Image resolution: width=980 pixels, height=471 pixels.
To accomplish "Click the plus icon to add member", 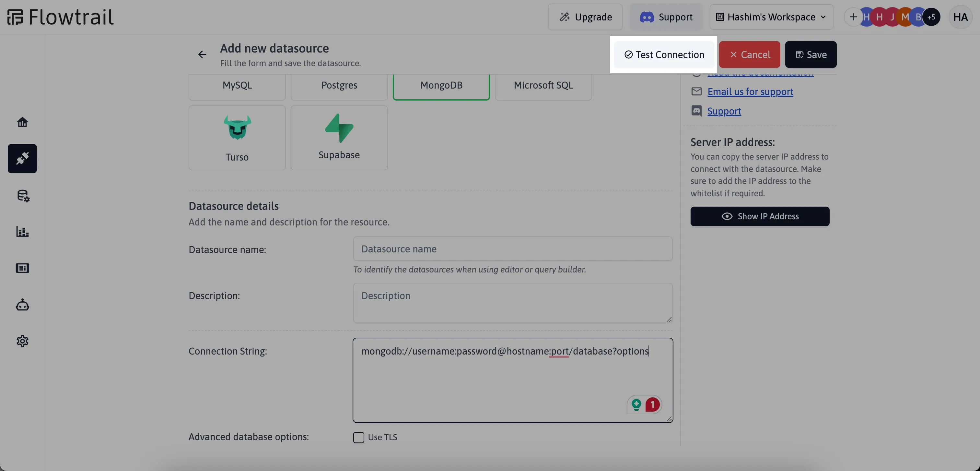I will 853,17.
